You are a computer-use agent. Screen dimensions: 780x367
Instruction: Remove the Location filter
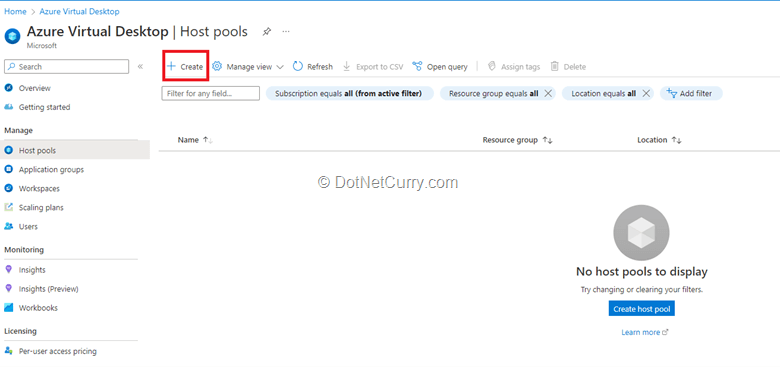(646, 93)
